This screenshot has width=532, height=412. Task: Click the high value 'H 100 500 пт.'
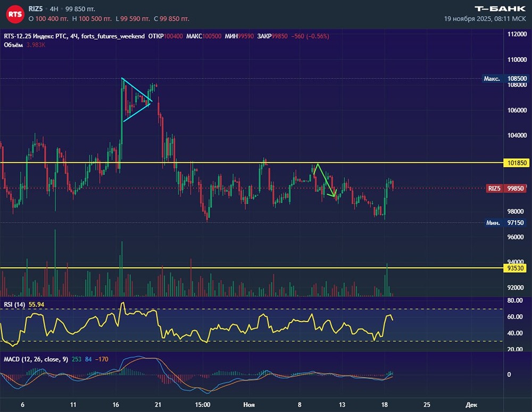[92, 19]
